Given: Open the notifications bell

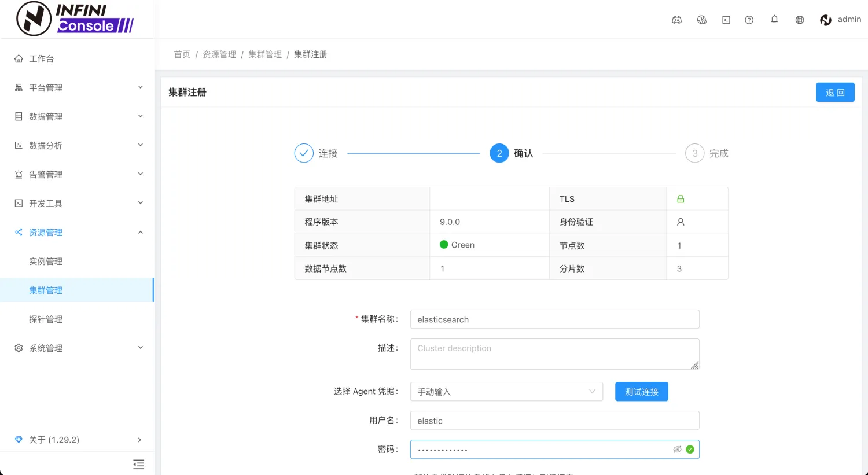Looking at the screenshot, I should [x=774, y=19].
